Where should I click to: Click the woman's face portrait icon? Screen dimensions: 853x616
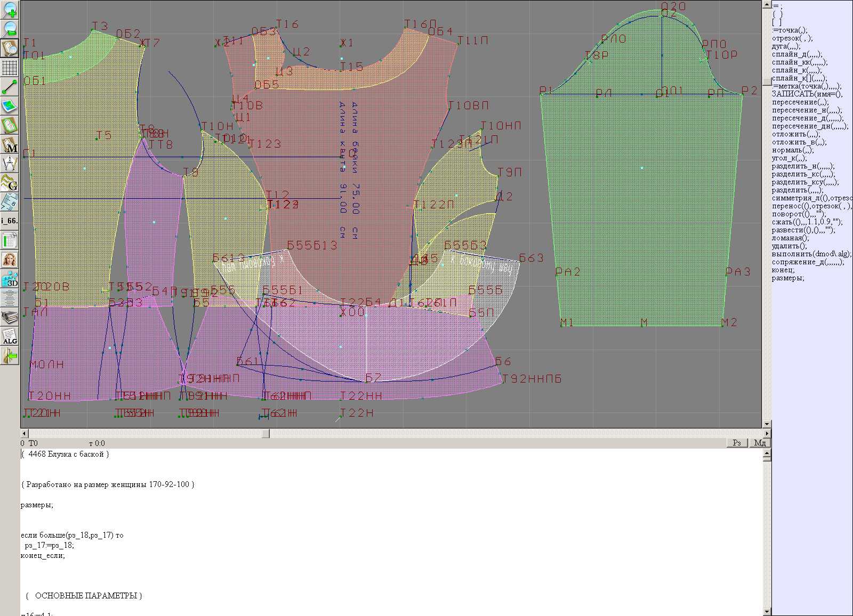10,260
